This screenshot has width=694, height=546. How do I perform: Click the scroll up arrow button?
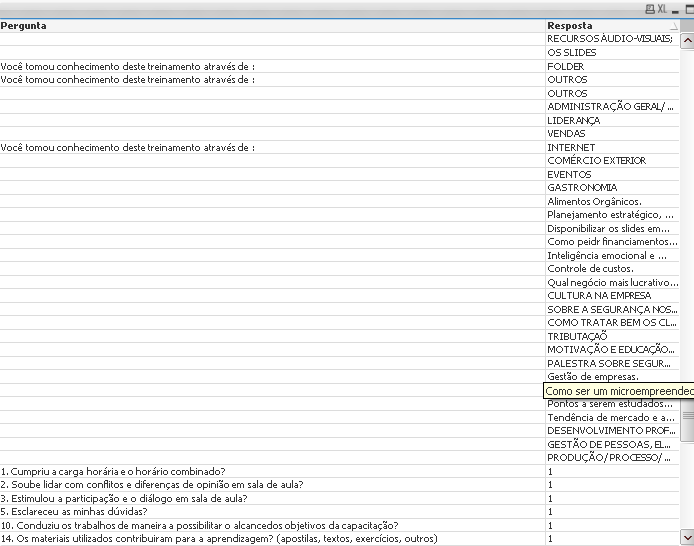(687, 40)
